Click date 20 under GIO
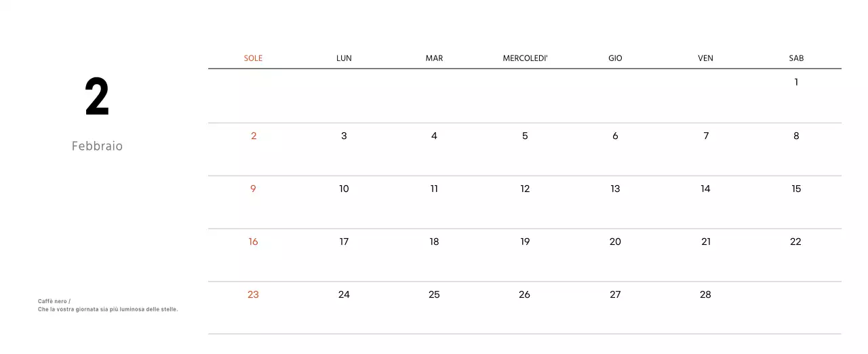 pos(615,241)
